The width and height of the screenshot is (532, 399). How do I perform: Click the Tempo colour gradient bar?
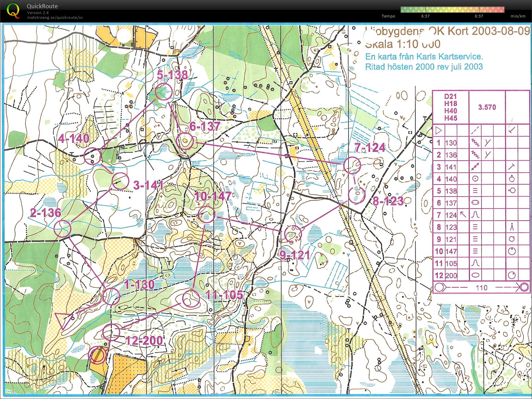tap(452, 10)
